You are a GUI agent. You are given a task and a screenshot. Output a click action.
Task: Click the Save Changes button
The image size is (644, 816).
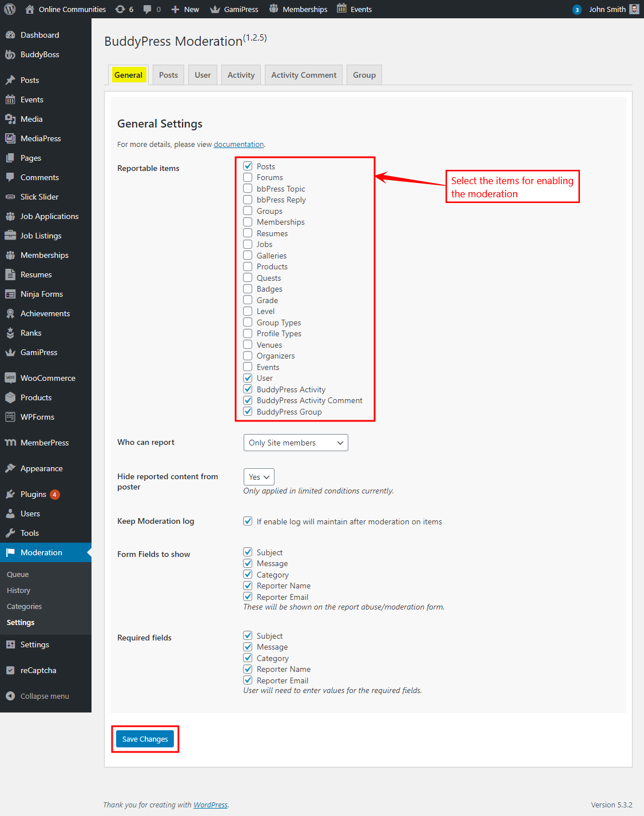click(145, 739)
